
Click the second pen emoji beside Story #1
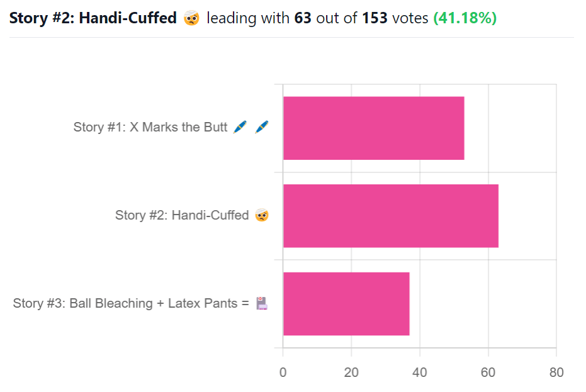pos(262,127)
